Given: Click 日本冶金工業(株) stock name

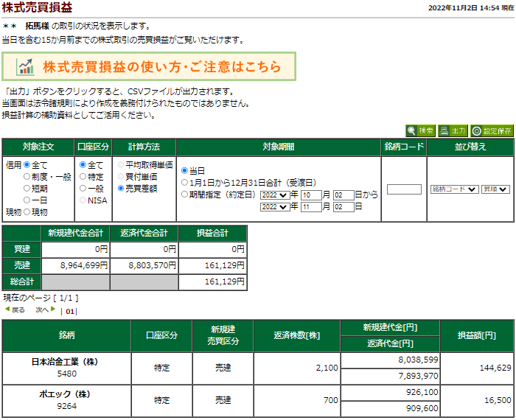Looking at the screenshot, I should coord(65,362).
